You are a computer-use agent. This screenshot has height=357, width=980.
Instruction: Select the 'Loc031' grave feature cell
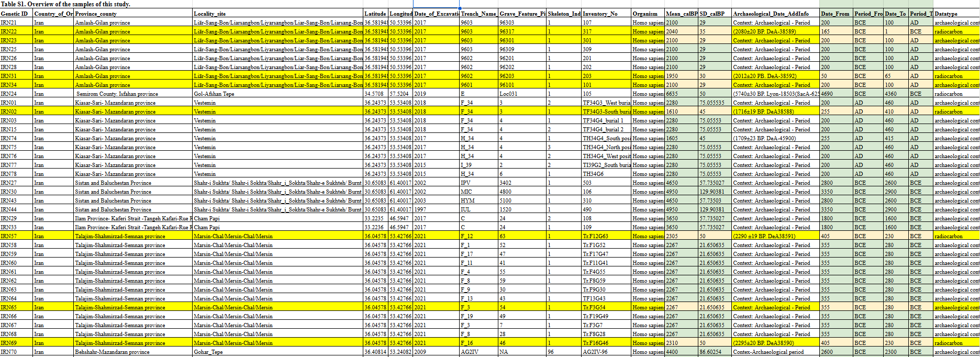(x=522, y=94)
